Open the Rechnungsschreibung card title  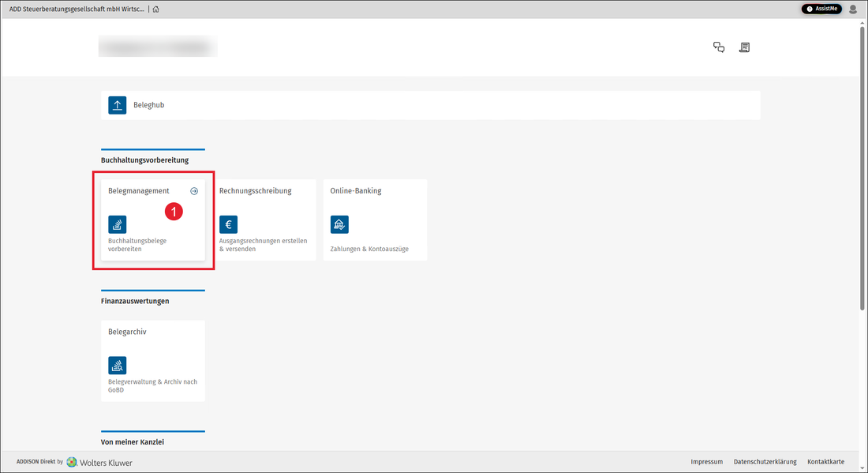pos(255,191)
